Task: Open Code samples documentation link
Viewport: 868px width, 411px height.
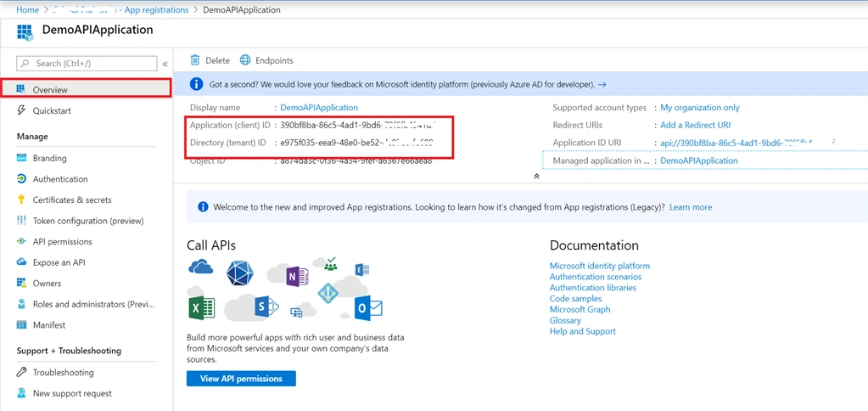Action: pyautogui.click(x=576, y=299)
